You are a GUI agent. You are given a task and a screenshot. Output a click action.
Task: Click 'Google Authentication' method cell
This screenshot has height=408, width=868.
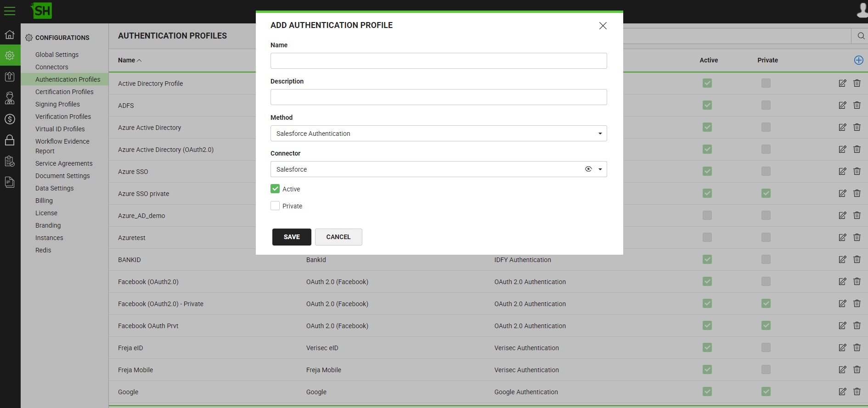point(526,392)
